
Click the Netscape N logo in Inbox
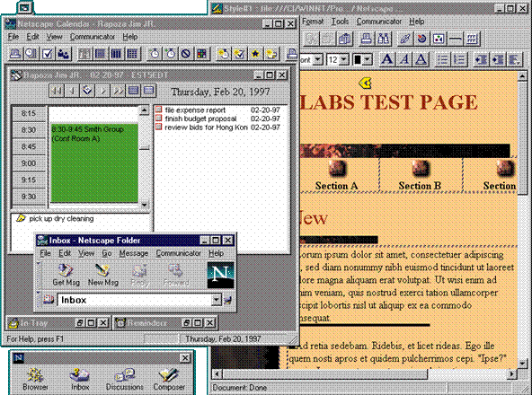click(220, 275)
